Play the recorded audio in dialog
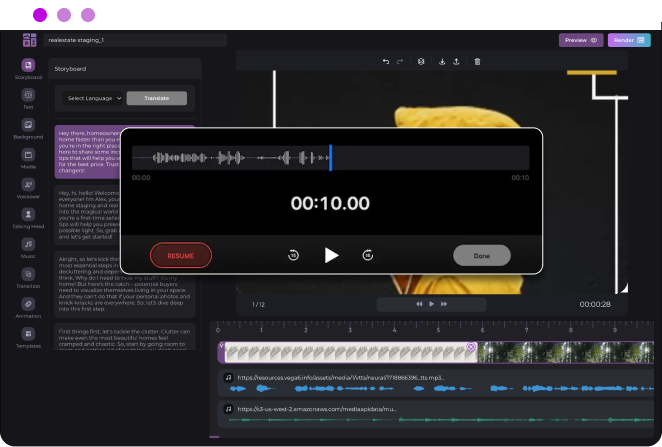This screenshot has width=662, height=447. point(331,255)
